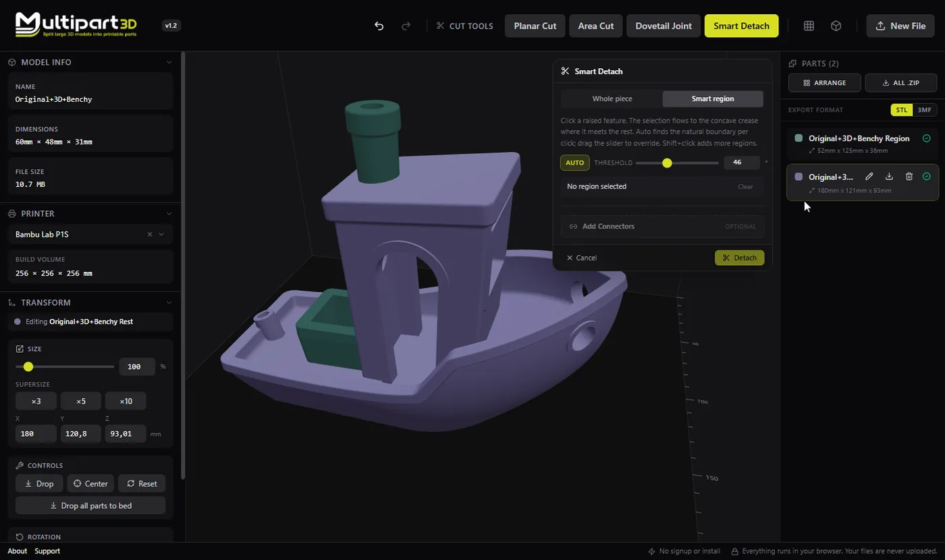Toggle AUTO threshold mode

pyautogui.click(x=574, y=163)
